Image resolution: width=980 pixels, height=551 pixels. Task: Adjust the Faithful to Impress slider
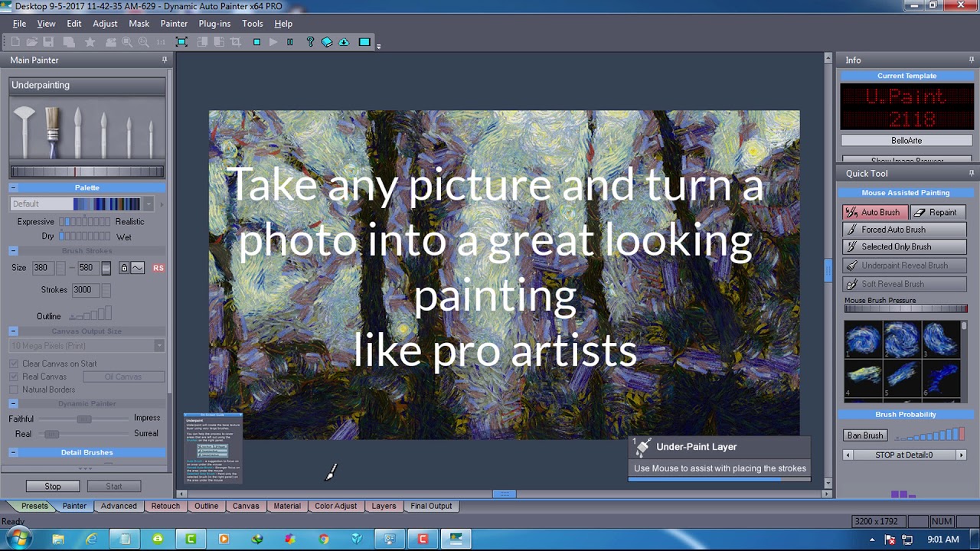click(83, 419)
